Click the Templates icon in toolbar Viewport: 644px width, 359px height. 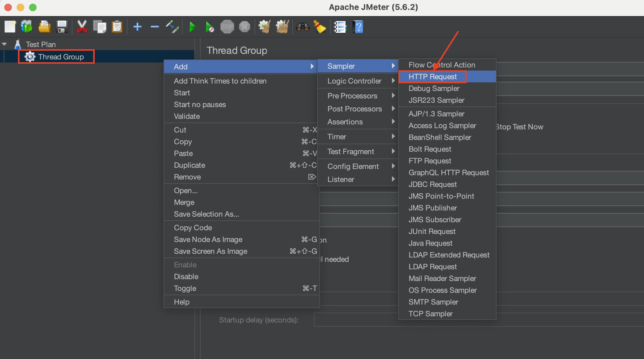27,27
